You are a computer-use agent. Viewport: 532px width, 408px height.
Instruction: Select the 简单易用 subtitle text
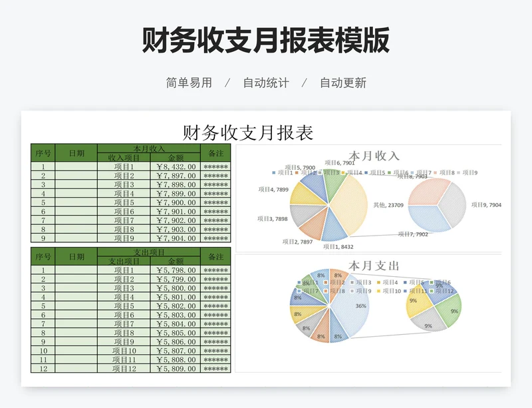pyautogui.click(x=189, y=83)
